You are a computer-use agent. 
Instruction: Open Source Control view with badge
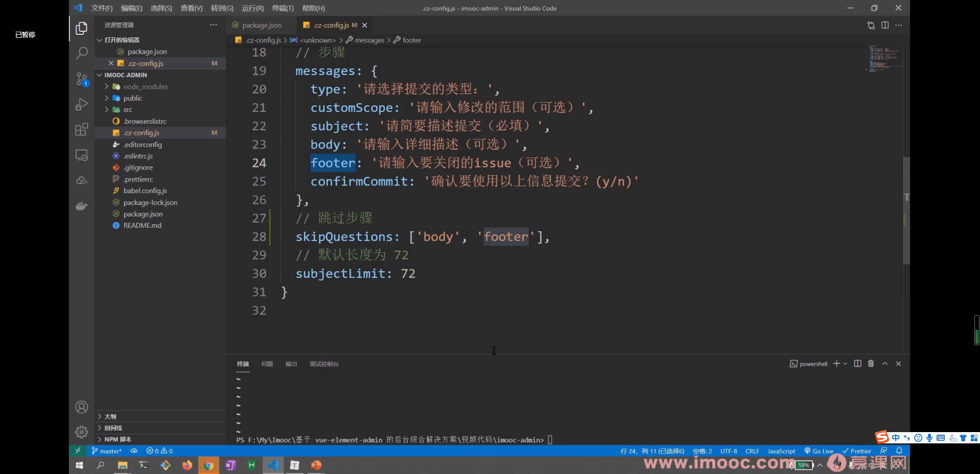click(82, 79)
